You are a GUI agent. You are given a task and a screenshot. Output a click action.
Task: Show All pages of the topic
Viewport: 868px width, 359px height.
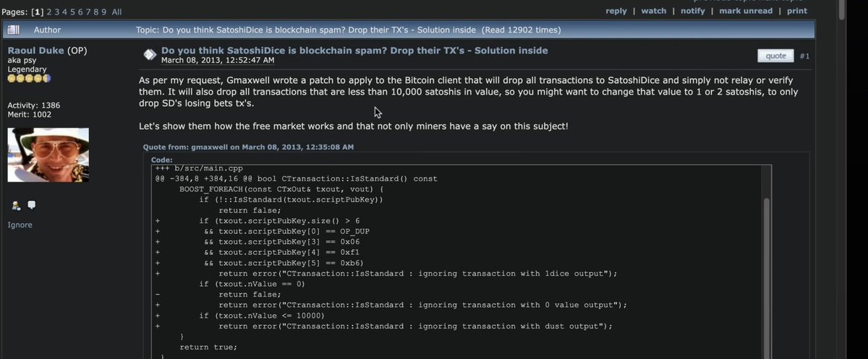click(116, 12)
